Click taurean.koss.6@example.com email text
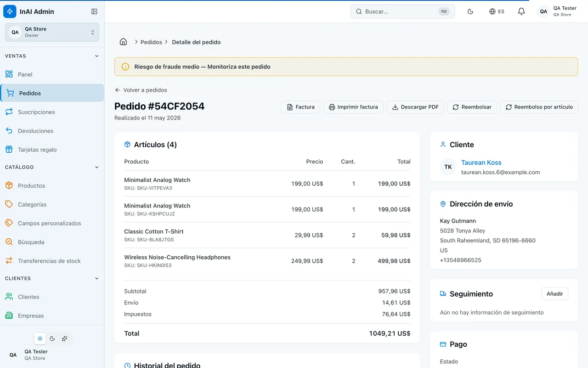This screenshot has height=368, width=588. coord(500,172)
